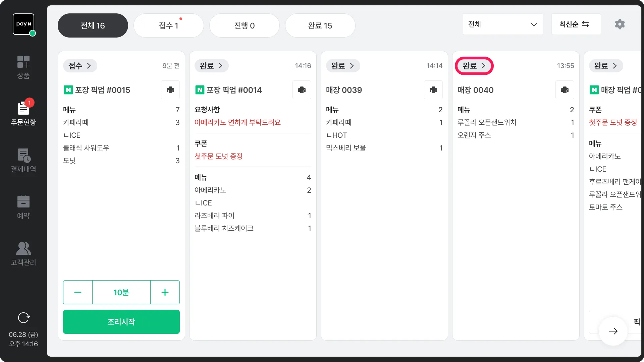This screenshot has height=362, width=644.
Task: Switch to the 접수 1 tab
Action: pos(168,25)
